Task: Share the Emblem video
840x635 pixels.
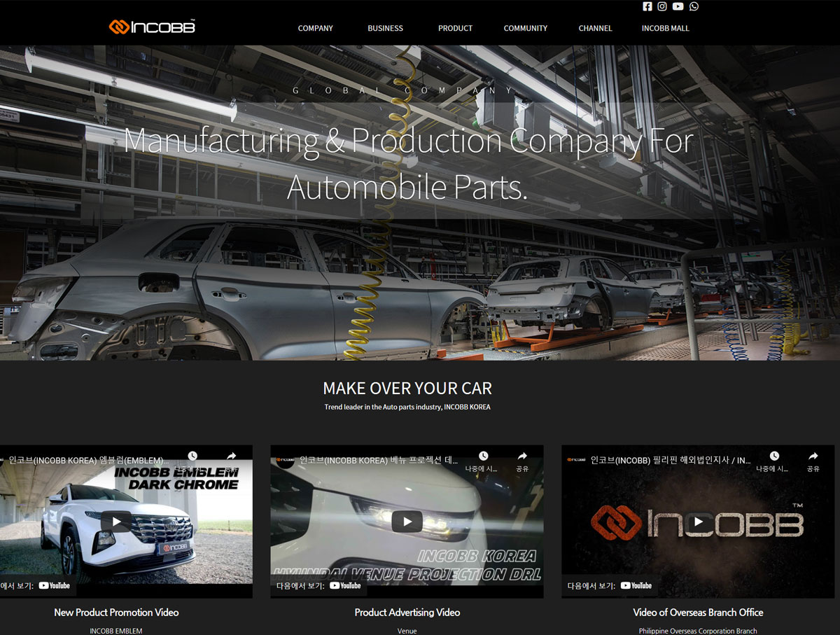Action: coord(231,461)
